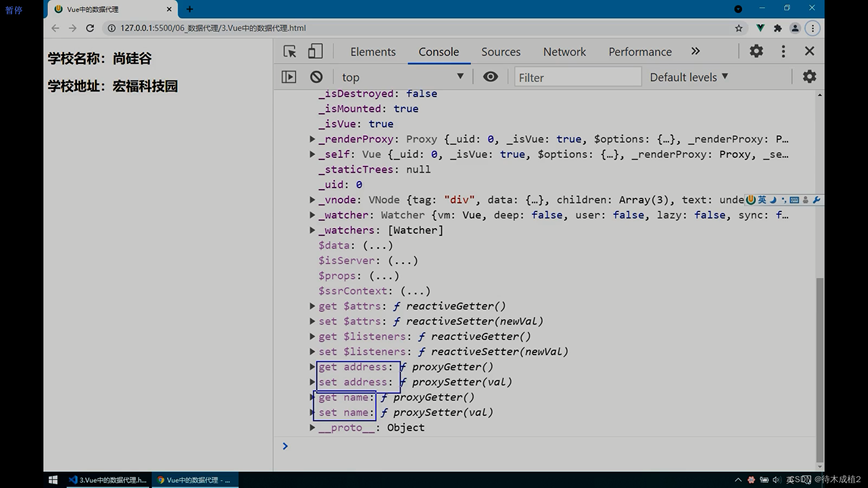Expand the __proto__ Object entry
Screen dimensions: 868x488
pyautogui.click(x=312, y=427)
